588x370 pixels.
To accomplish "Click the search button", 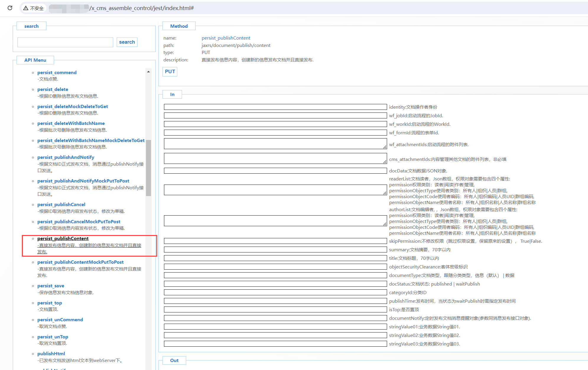I will click(127, 42).
